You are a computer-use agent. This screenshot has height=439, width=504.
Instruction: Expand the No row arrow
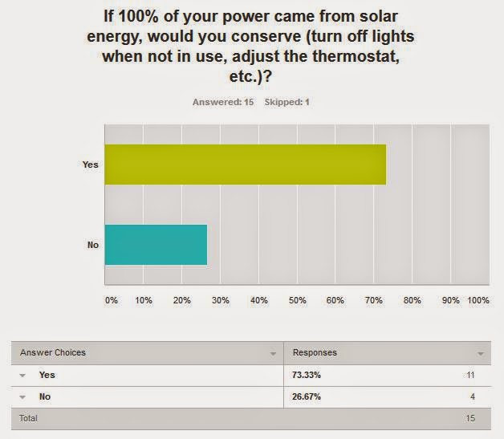pyautogui.click(x=22, y=397)
